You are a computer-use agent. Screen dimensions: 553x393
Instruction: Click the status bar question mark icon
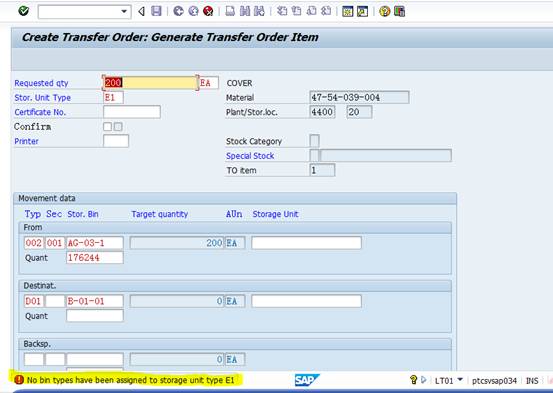coord(414,380)
